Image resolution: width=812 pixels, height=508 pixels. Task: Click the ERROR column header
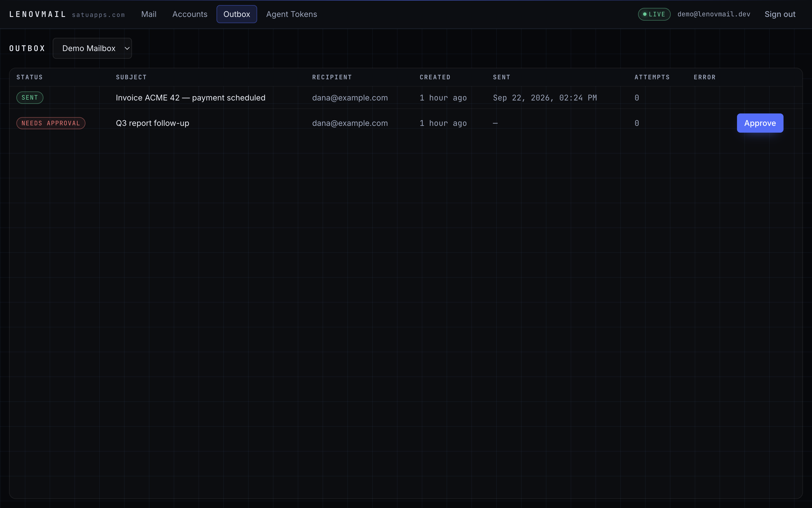coord(705,77)
